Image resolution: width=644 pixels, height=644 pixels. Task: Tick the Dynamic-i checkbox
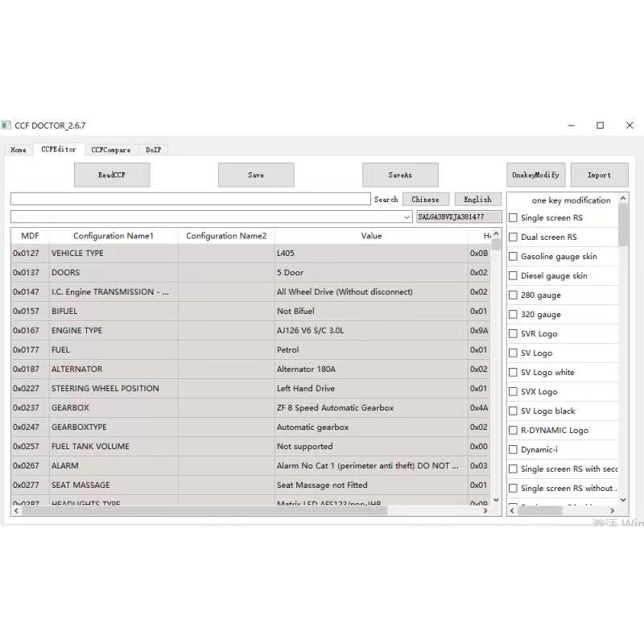(513, 449)
